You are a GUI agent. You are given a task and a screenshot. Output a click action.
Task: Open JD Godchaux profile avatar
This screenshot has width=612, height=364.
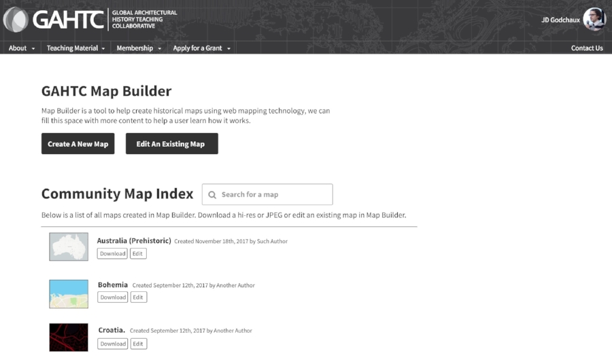coord(594,19)
